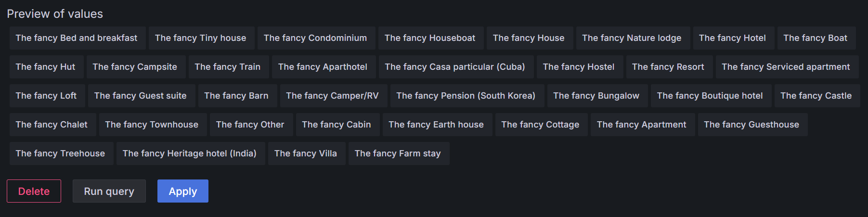Click 'The fancy Castle' preview value
The image size is (868, 217).
(x=816, y=96)
